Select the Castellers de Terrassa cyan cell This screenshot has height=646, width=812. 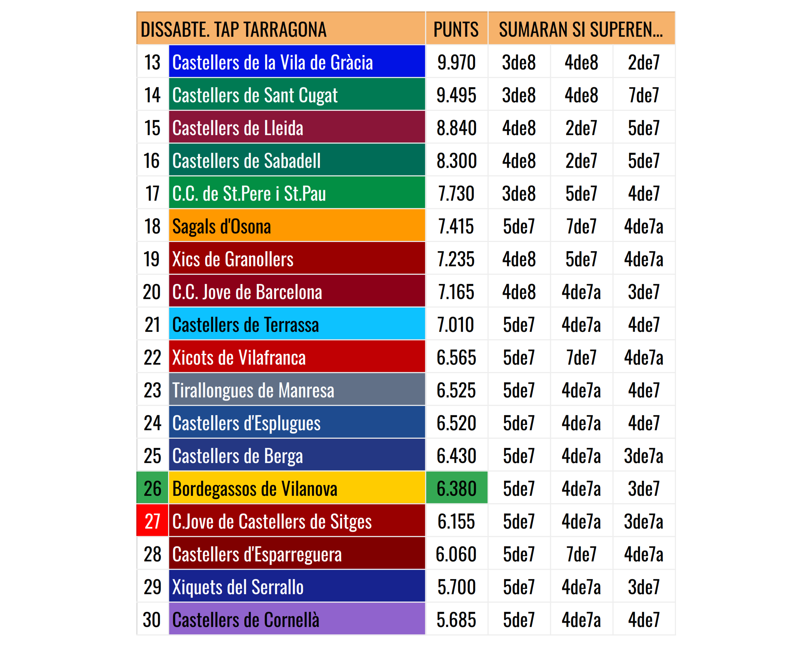[x=297, y=324]
